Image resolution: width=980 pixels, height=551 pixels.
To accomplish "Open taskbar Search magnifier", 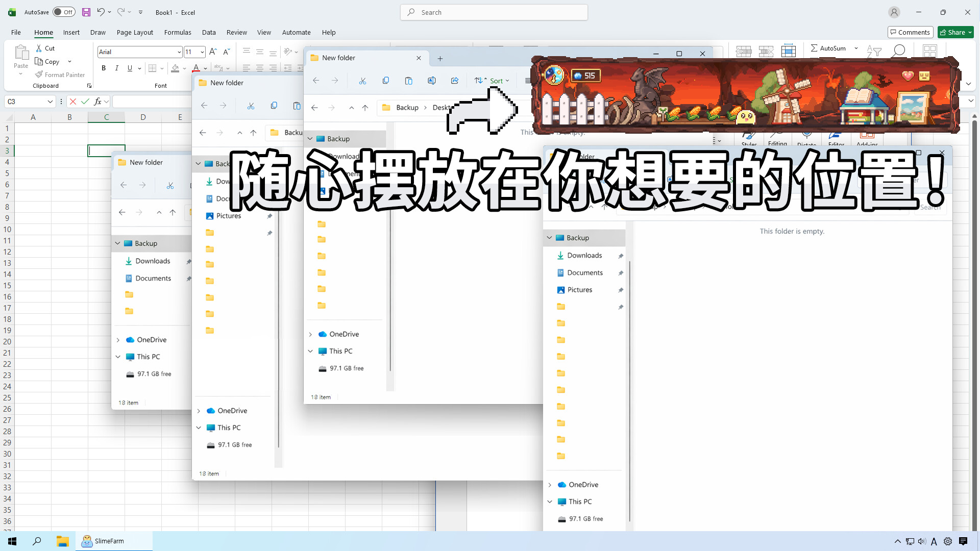I will (x=37, y=541).
